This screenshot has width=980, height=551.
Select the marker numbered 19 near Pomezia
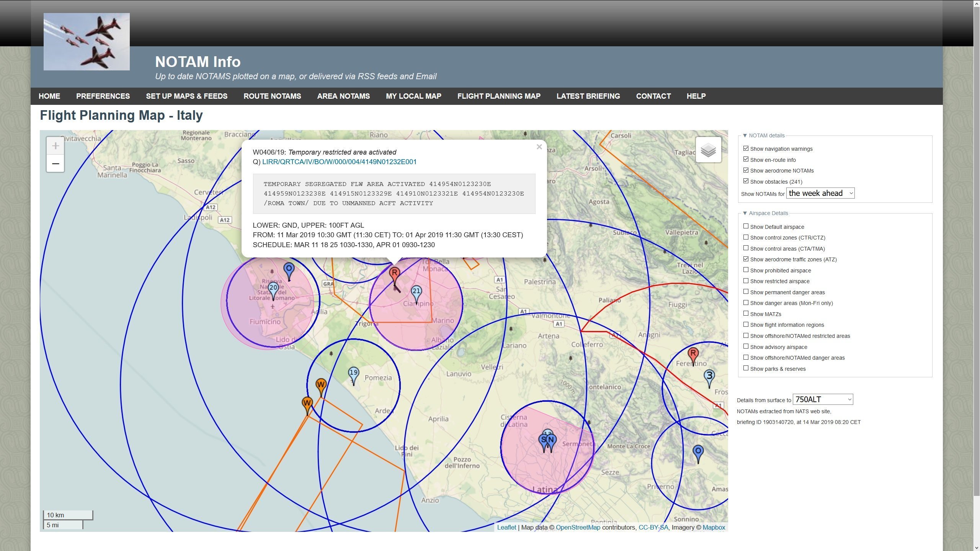coord(353,376)
